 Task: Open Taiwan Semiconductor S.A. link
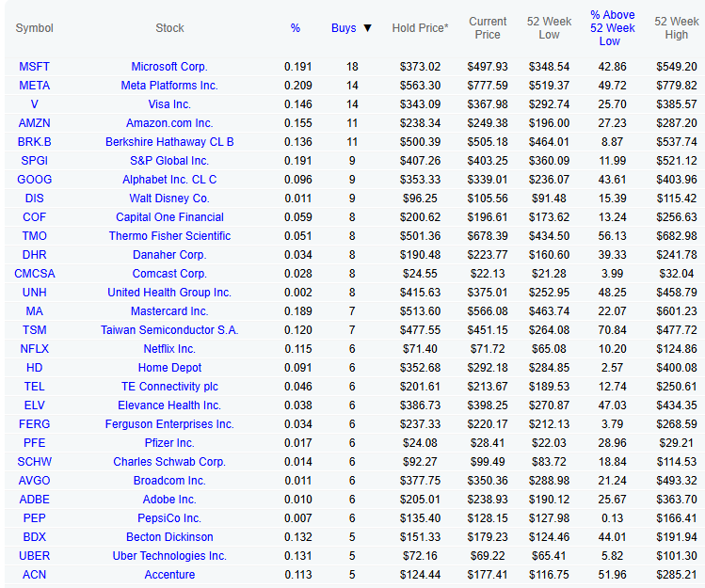(169, 330)
